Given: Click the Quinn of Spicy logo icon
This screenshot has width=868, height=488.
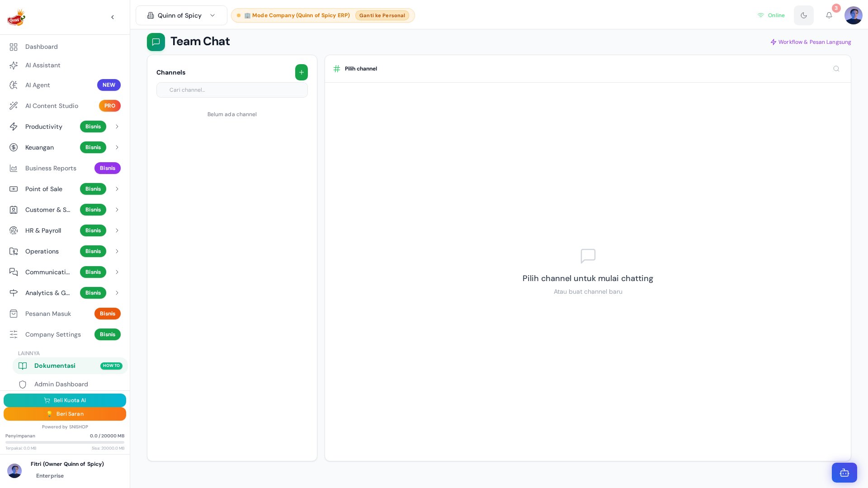Looking at the screenshot, I should pyautogui.click(x=16, y=17).
